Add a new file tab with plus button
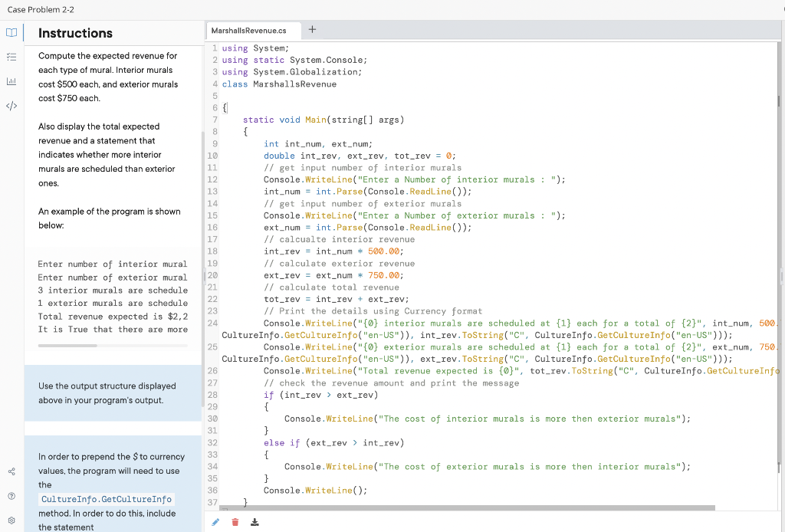 (x=312, y=30)
